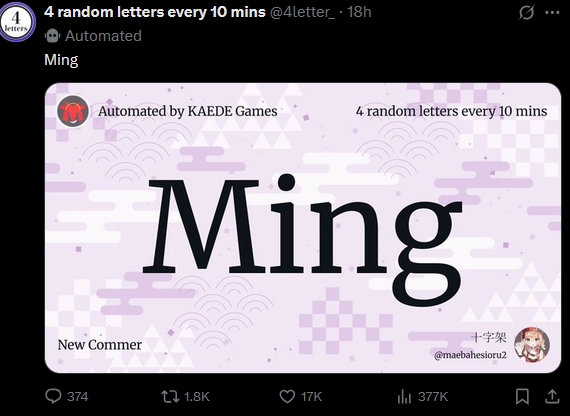Open view analytics bar chart icon
This screenshot has width=570, height=416.
(x=404, y=396)
